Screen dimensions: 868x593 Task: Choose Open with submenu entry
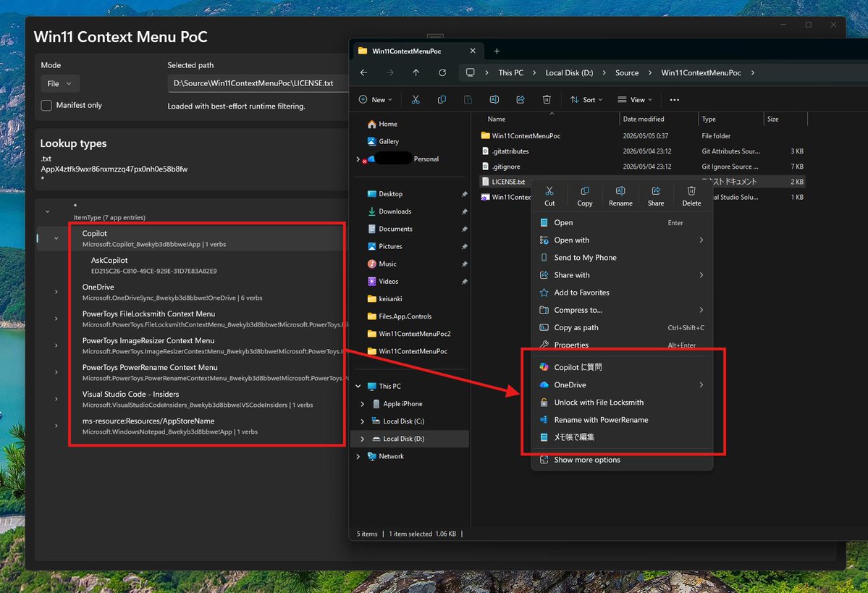click(622, 240)
